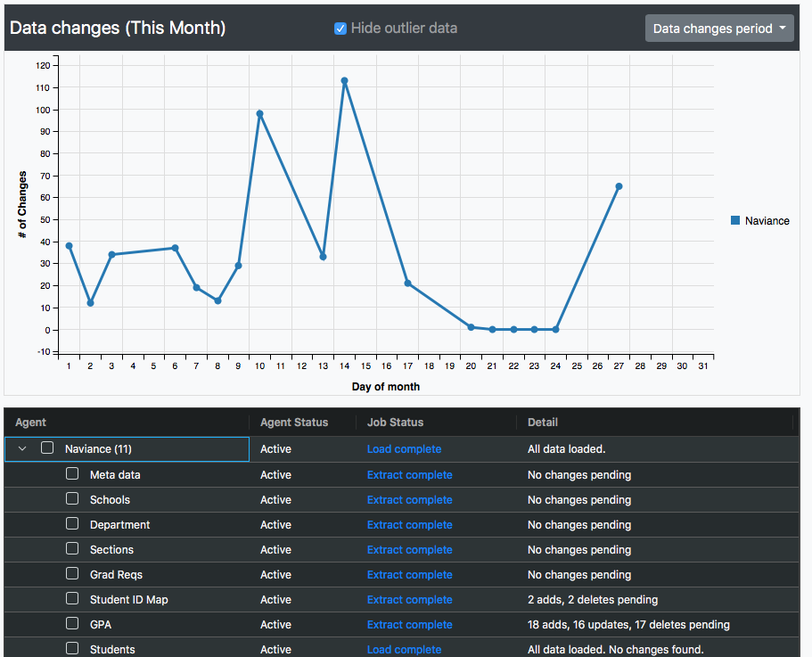
Task: Sort by the Job Status column header
Action: click(395, 423)
